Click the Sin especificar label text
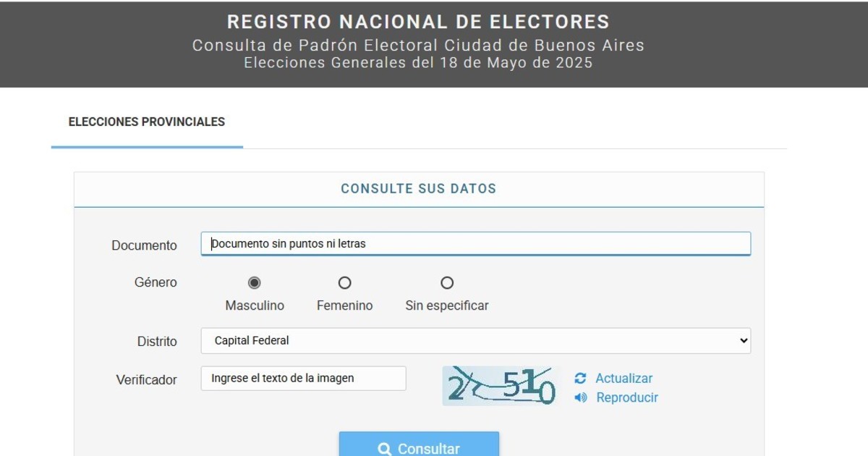 [x=447, y=305]
